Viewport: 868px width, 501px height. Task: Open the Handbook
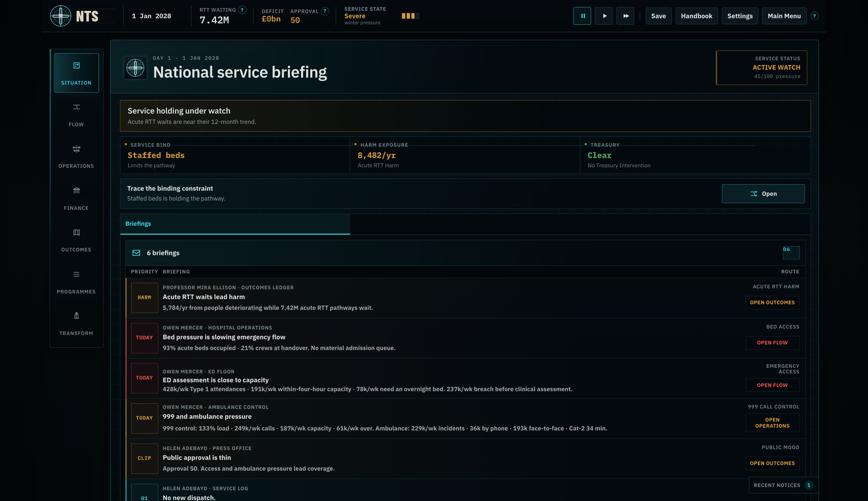697,16
